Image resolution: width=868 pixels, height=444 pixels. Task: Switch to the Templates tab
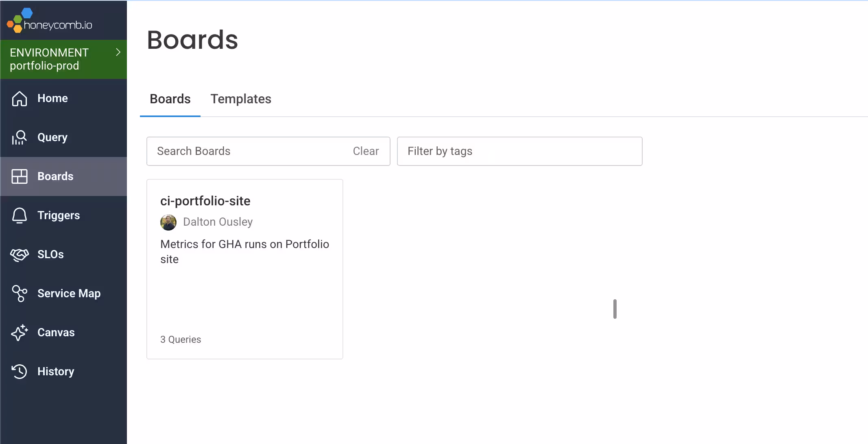pos(240,99)
